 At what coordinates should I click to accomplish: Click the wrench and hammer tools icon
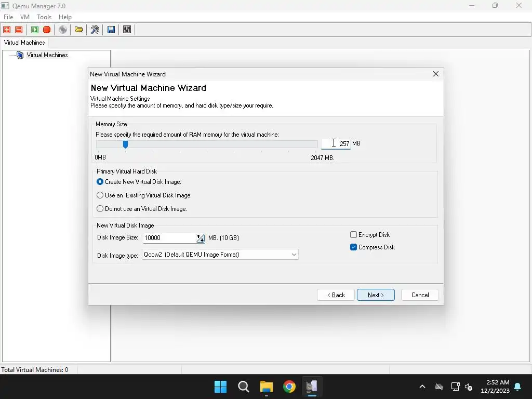pyautogui.click(x=95, y=30)
